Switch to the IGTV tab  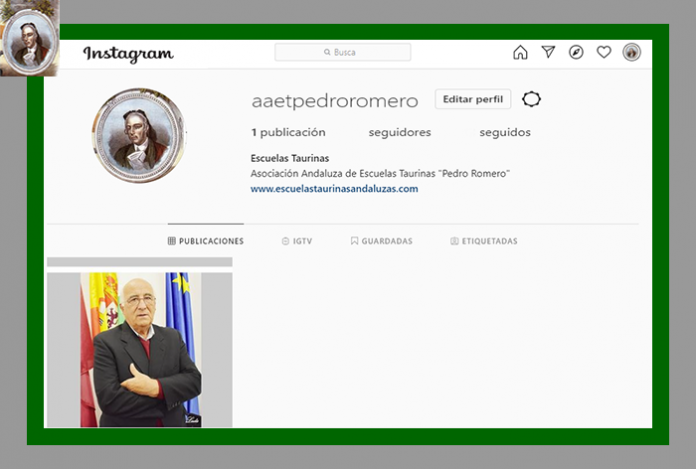[x=297, y=241]
